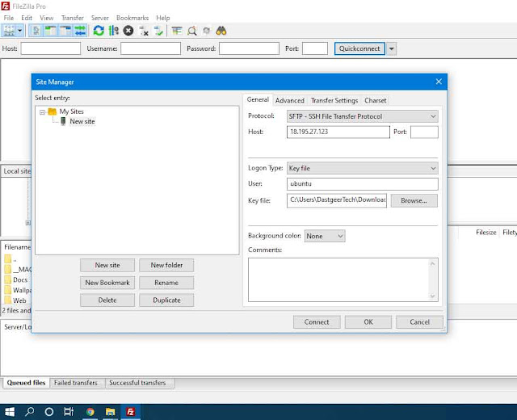Open the Protocol dropdown
The height and width of the screenshot is (420, 517).
363,116
